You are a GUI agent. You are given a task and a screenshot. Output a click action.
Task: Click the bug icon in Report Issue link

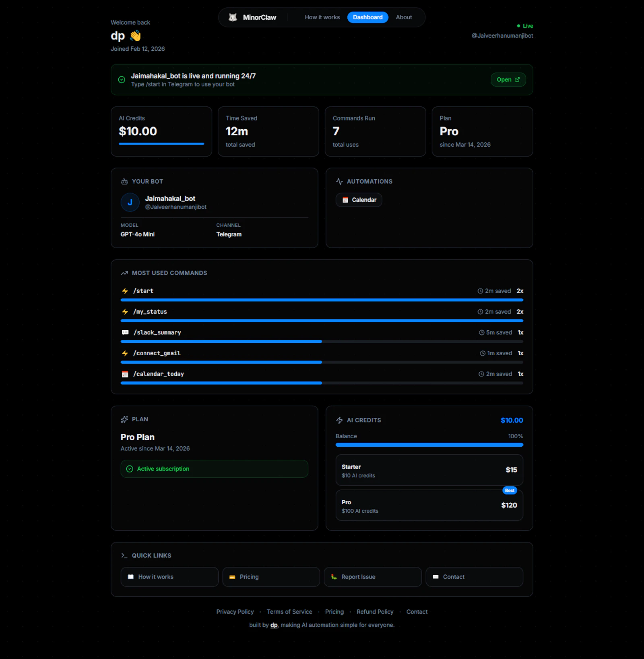click(x=334, y=577)
